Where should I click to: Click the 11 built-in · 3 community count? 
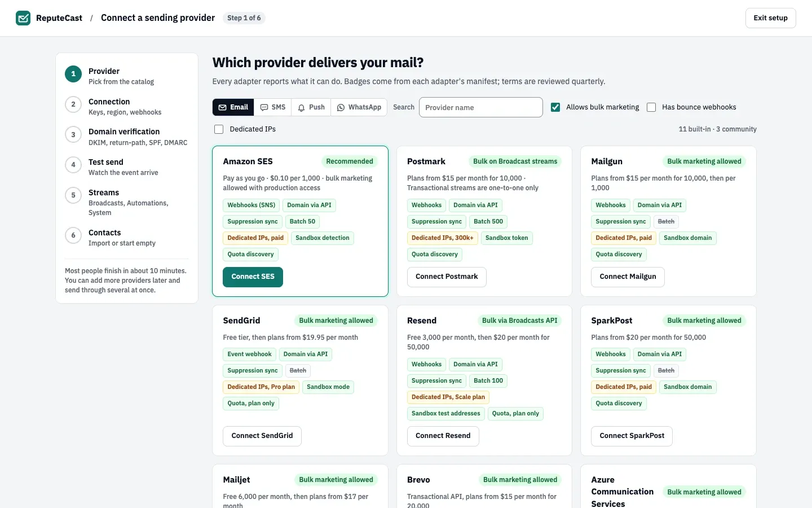(x=717, y=129)
